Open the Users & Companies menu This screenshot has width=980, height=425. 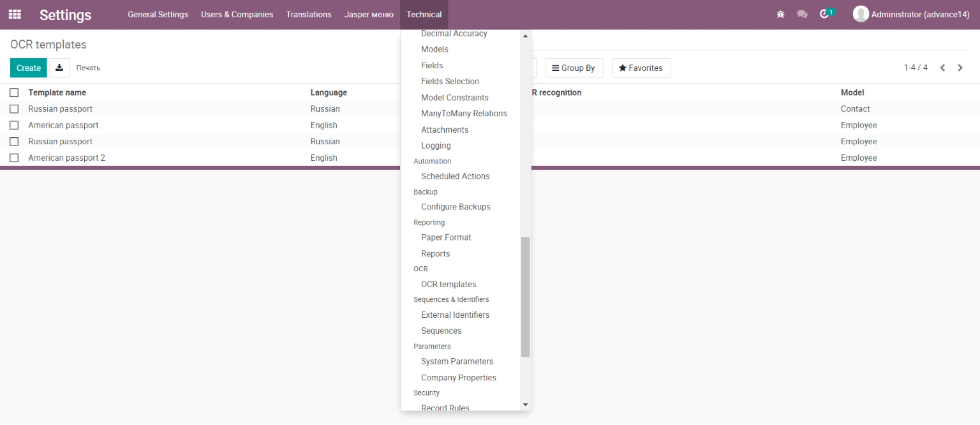(237, 14)
